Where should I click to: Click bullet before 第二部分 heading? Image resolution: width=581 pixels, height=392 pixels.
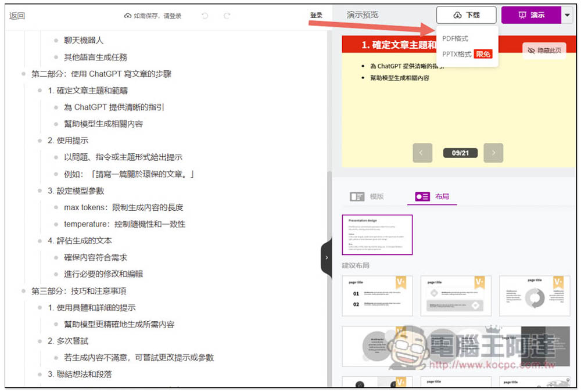(23, 74)
